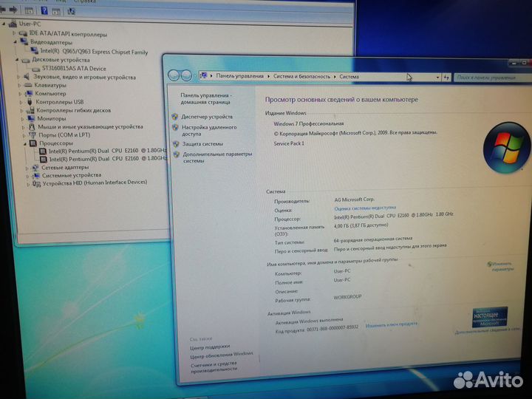Click the genuine Microsoft software badge
Screen dimensions: 532x399
[x=490, y=317]
